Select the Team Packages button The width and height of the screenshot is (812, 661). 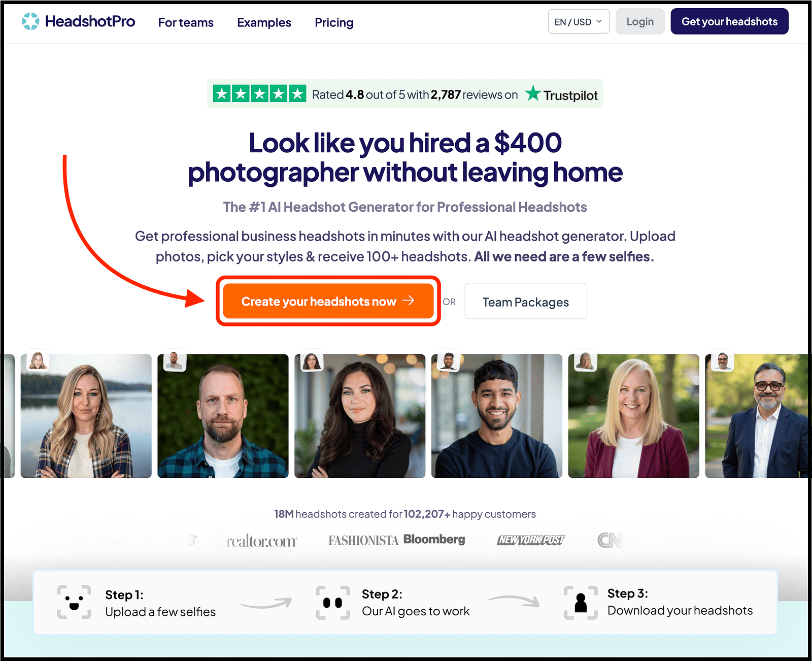(526, 302)
